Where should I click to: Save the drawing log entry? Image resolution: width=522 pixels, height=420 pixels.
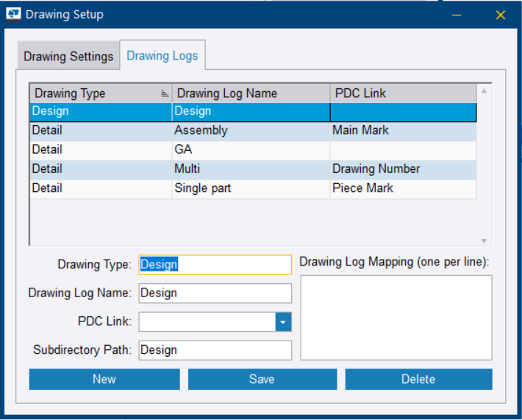(262, 380)
